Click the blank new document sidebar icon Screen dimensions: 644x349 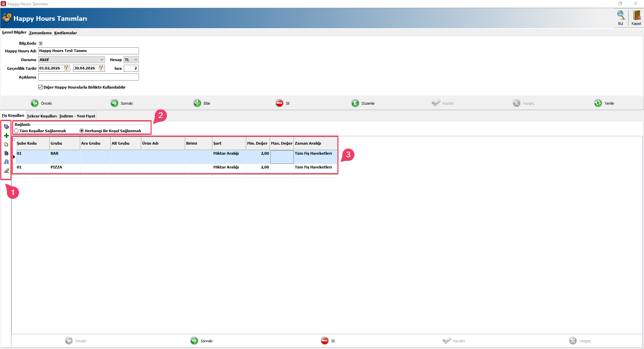tap(6, 144)
